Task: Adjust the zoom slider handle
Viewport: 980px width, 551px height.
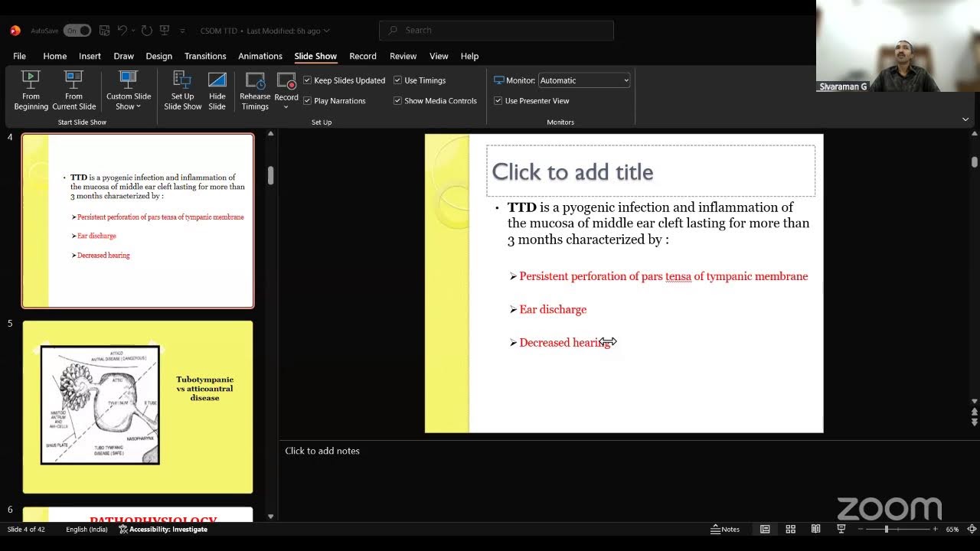Action: (x=887, y=529)
